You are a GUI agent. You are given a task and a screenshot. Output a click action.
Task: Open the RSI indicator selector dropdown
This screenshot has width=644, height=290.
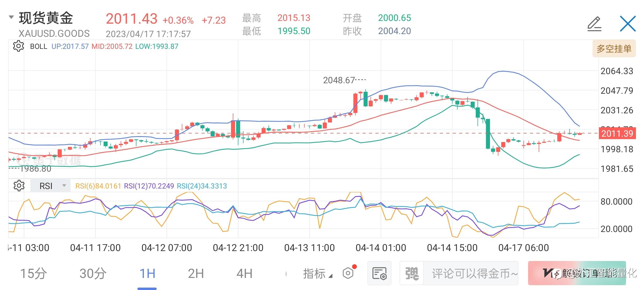tap(50, 186)
